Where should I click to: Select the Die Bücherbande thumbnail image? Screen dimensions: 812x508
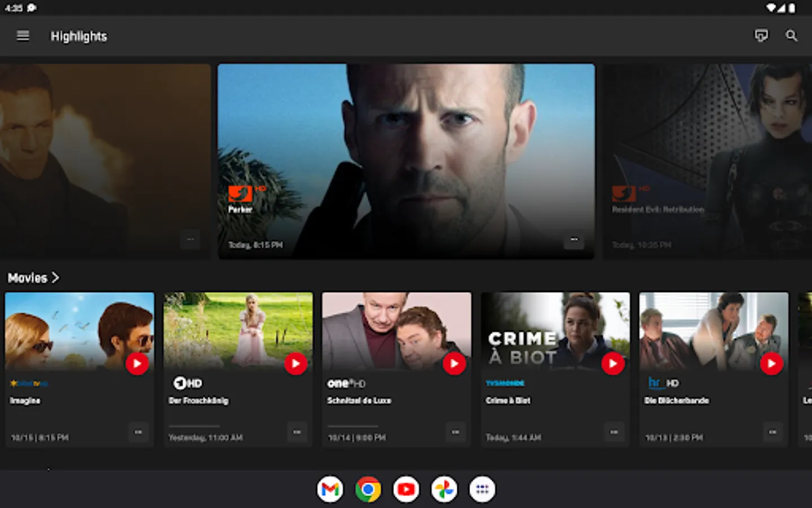click(714, 331)
